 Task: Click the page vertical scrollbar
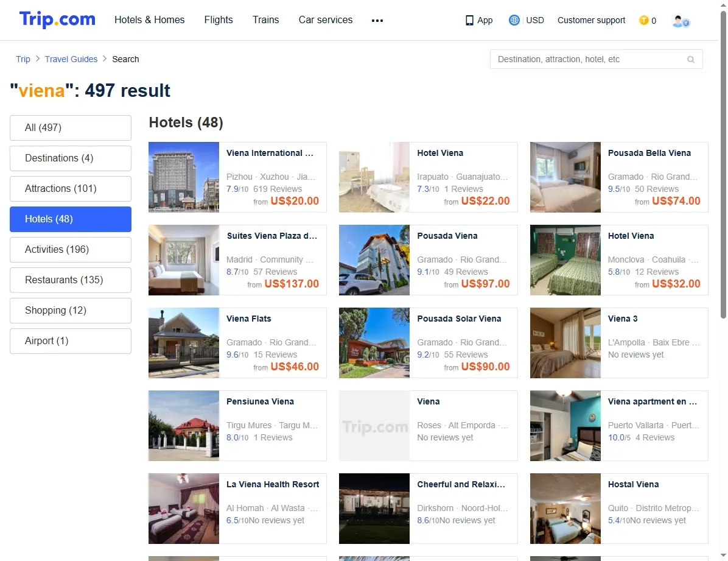point(723,165)
